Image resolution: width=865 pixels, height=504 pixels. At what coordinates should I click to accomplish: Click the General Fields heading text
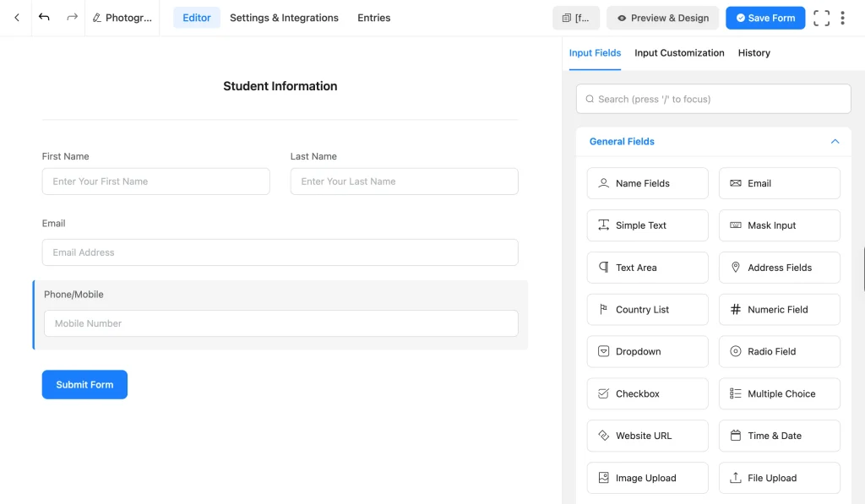pyautogui.click(x=622, y=141)
